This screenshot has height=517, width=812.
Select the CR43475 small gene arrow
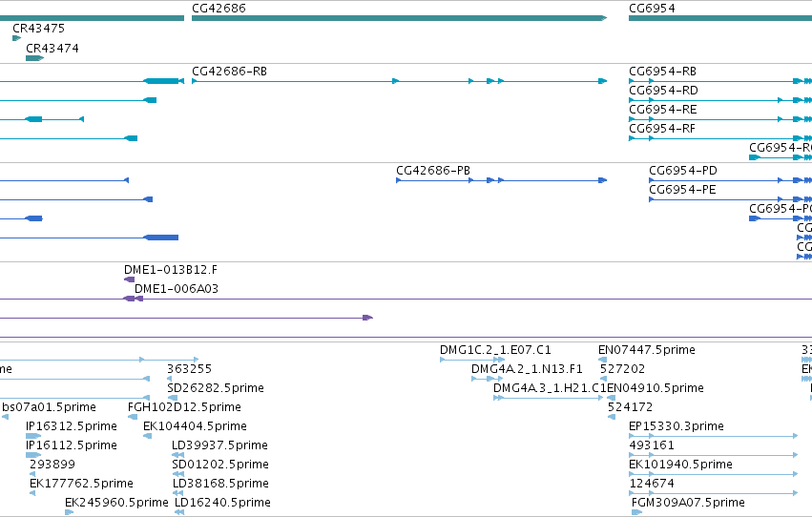point(16,38)
